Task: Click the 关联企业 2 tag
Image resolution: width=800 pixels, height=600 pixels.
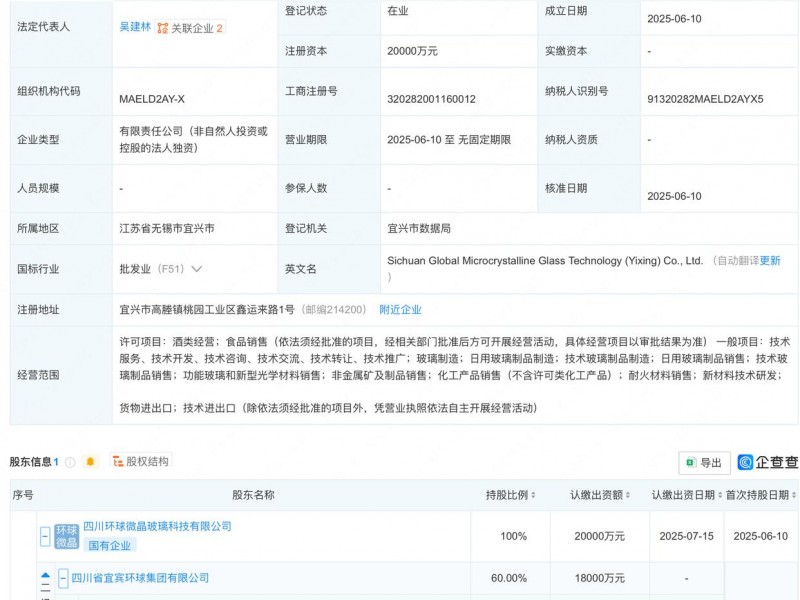Action: pyautogui.click(x=190, y=28)
